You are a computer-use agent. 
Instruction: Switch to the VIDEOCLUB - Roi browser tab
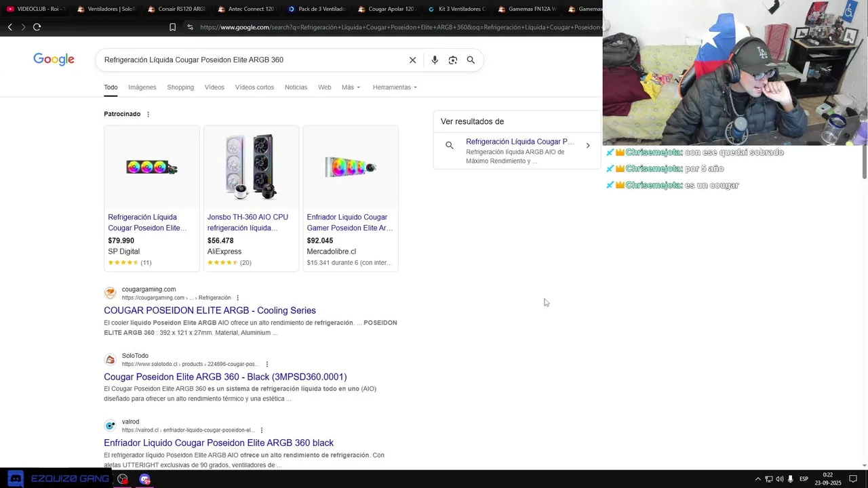pos(35,9)
